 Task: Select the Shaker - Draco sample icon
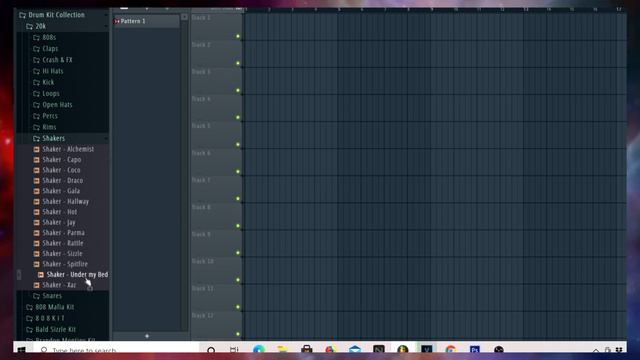[37, 180]
